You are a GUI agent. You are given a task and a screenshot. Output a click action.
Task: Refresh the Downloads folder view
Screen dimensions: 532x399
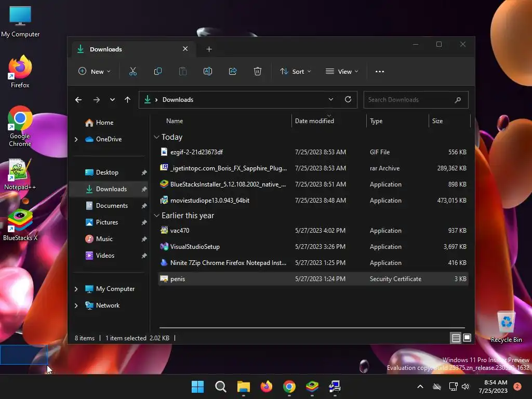(348, 99)
